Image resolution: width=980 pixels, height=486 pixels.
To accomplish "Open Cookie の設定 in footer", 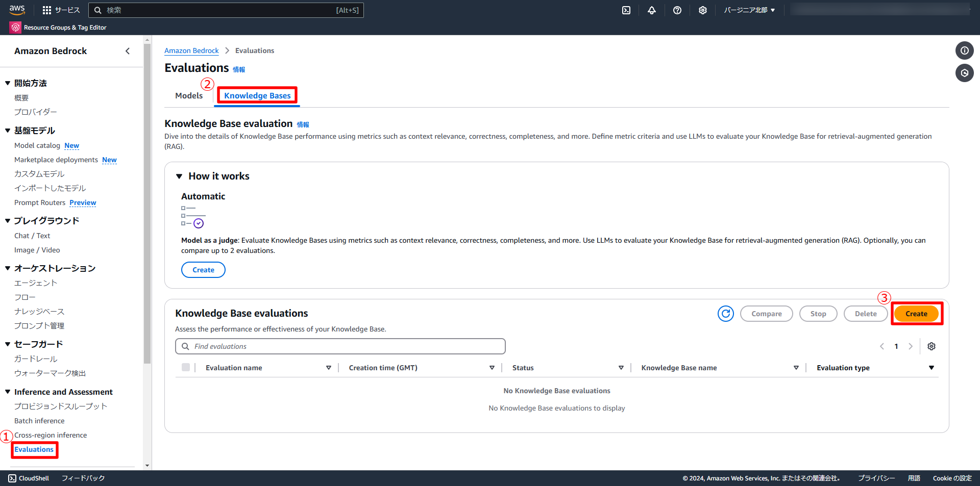I will 952,478.
